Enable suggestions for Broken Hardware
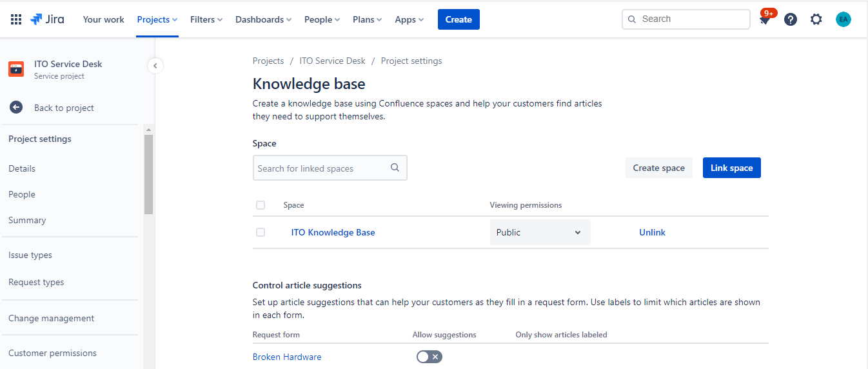The height and width of the screenshot is (369, 868). coord(429,357)
